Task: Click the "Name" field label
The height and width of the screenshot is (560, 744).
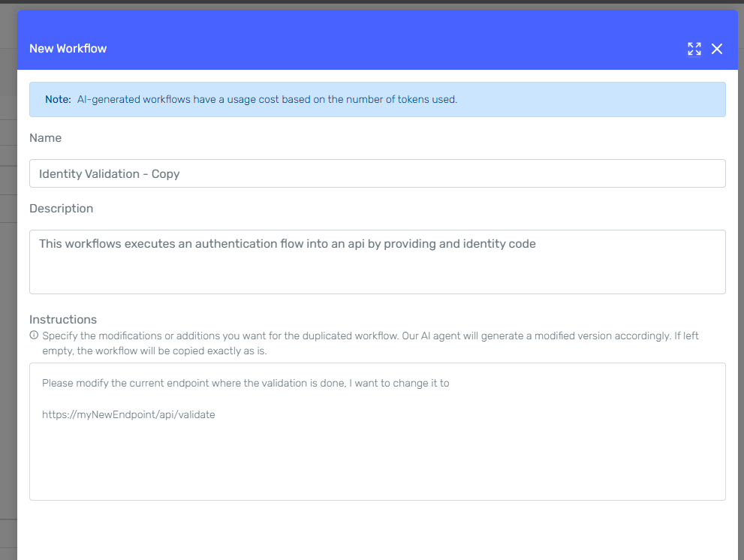Action: 45,138
